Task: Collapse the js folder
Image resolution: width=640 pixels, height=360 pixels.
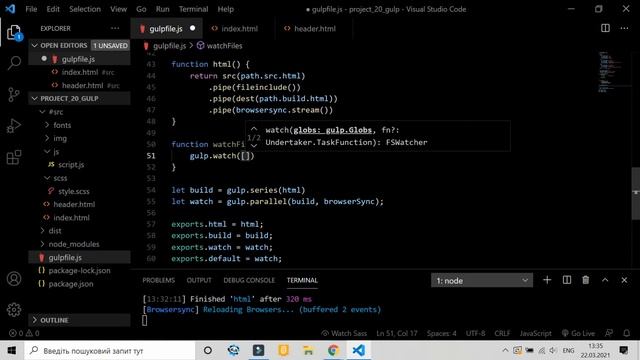Action: click(x=47, y=151)
